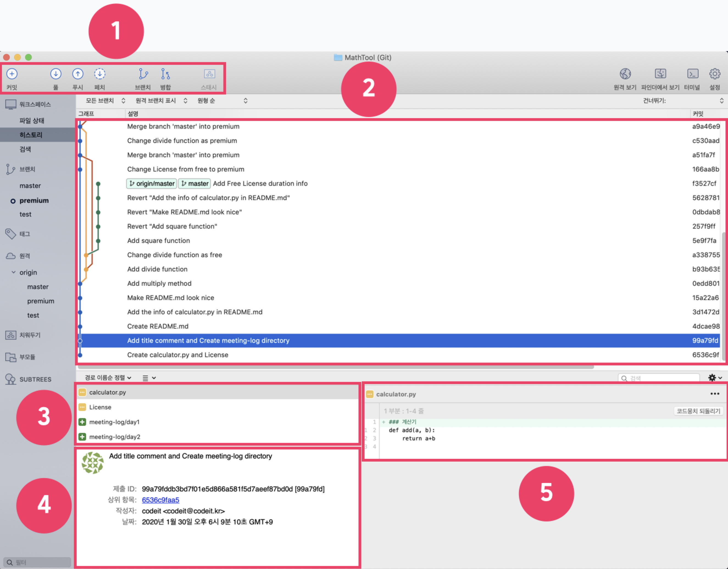This screenshot has height=569, width=728.
Task: Collapse the origin remote tree
Action: 14,272
